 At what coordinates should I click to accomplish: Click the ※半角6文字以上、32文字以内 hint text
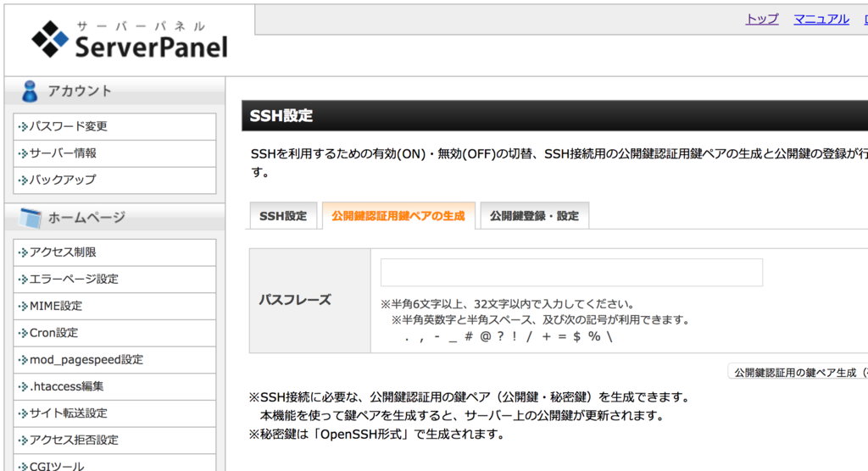point(507,304)
